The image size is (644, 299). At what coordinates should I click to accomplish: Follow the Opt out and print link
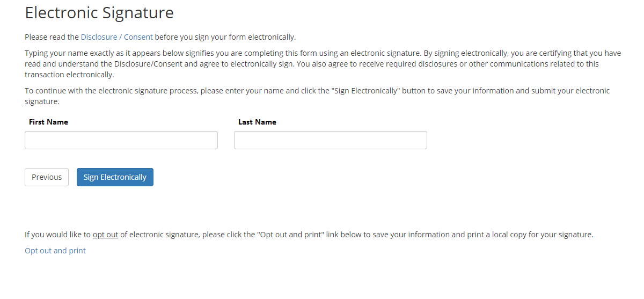coord(55,251)
